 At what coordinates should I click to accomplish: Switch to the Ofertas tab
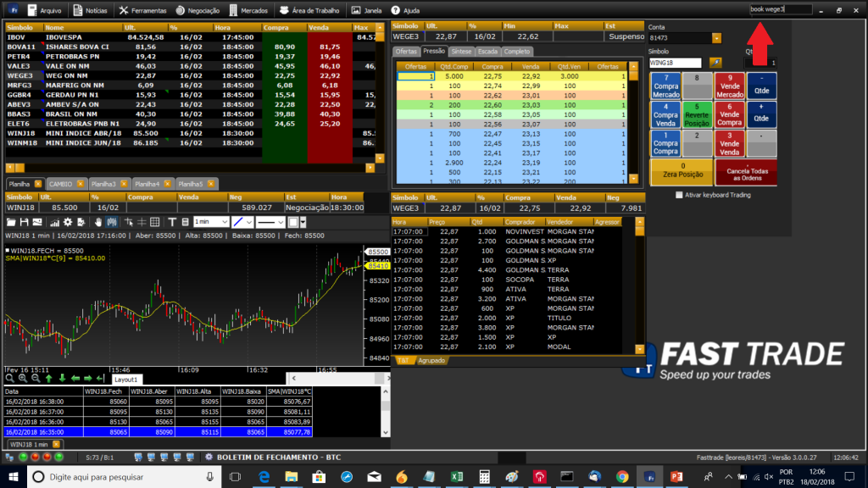pos(406,52)
